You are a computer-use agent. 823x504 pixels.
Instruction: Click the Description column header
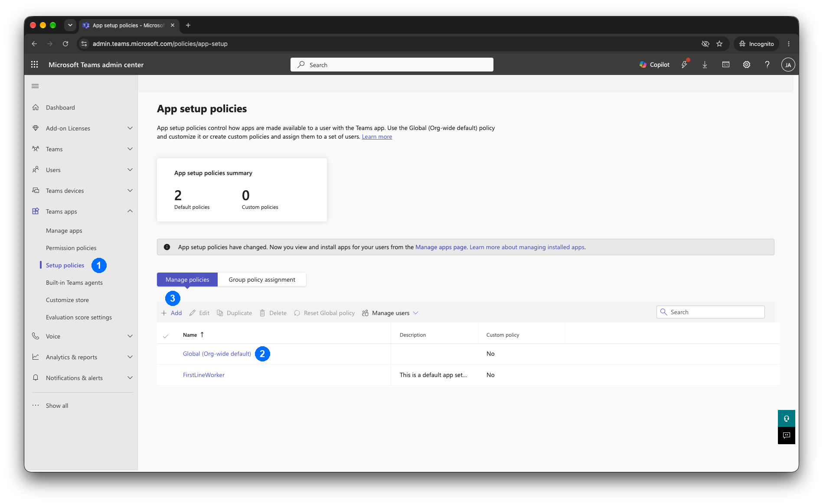click(x=413, y=335)
